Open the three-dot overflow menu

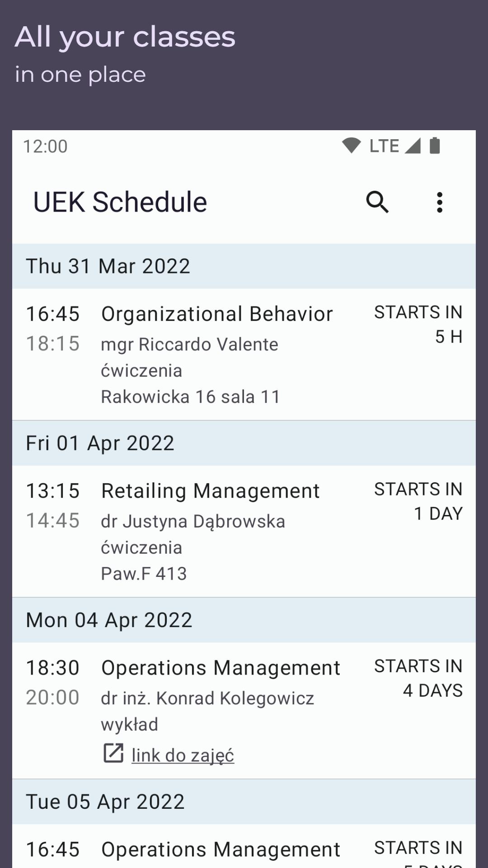click(439, 202)
